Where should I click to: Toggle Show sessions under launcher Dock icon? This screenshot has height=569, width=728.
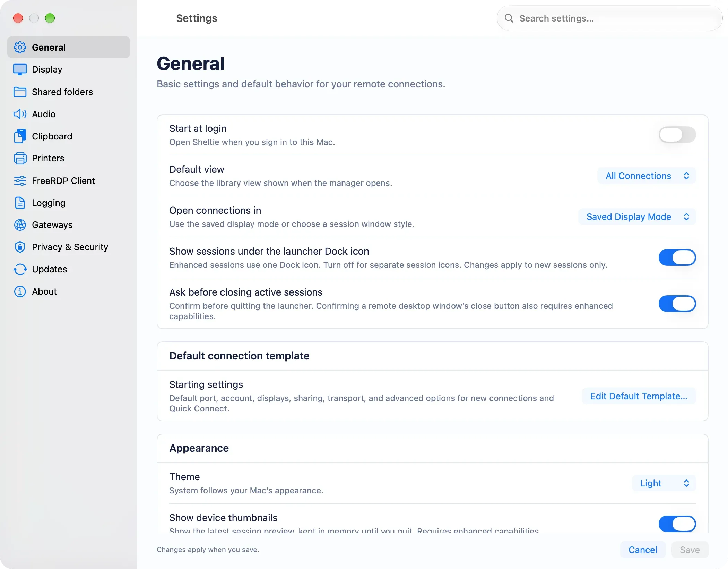pos(677,257)
